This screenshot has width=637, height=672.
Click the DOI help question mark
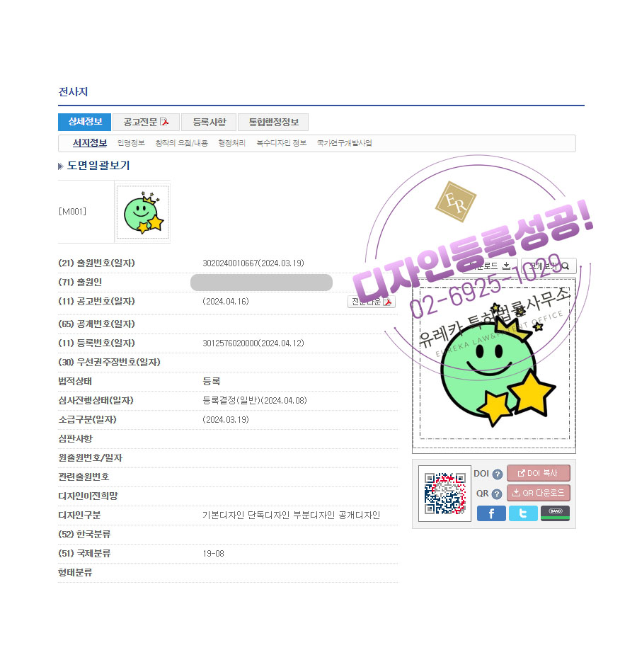tap(498, 474)
